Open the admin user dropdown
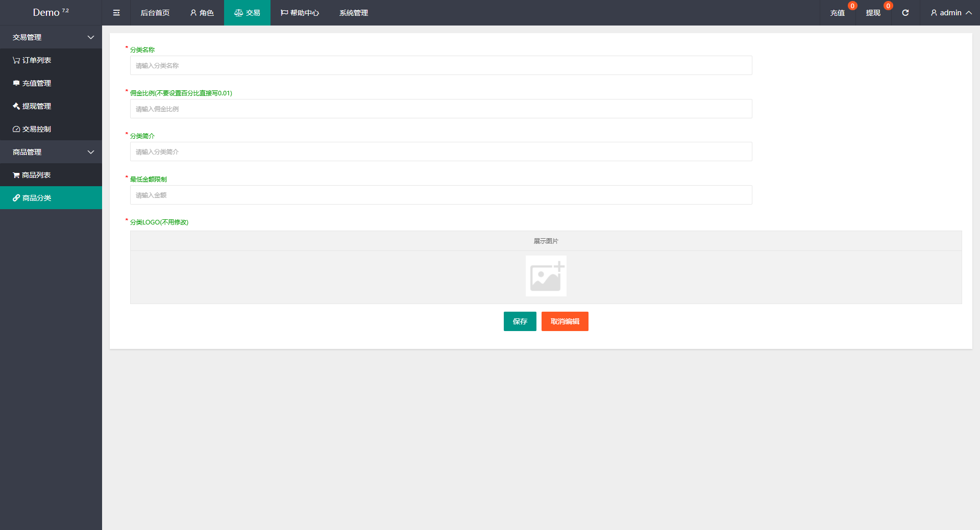980x530 pixels. click(950, 13)
